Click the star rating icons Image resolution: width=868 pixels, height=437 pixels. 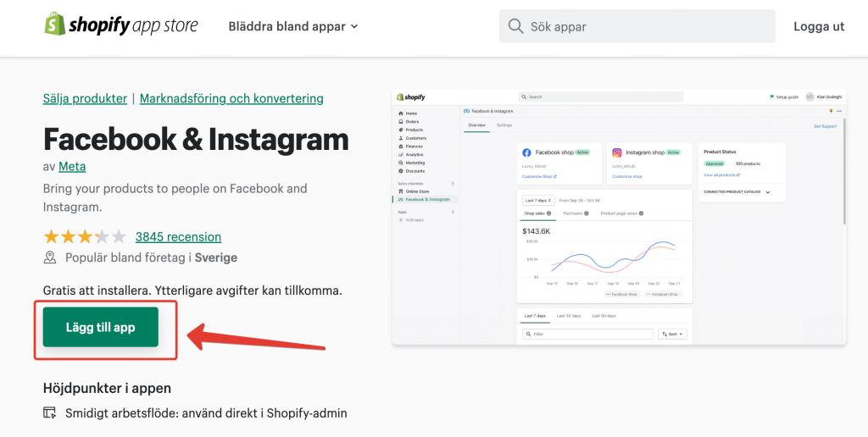[x=85, y=237]
